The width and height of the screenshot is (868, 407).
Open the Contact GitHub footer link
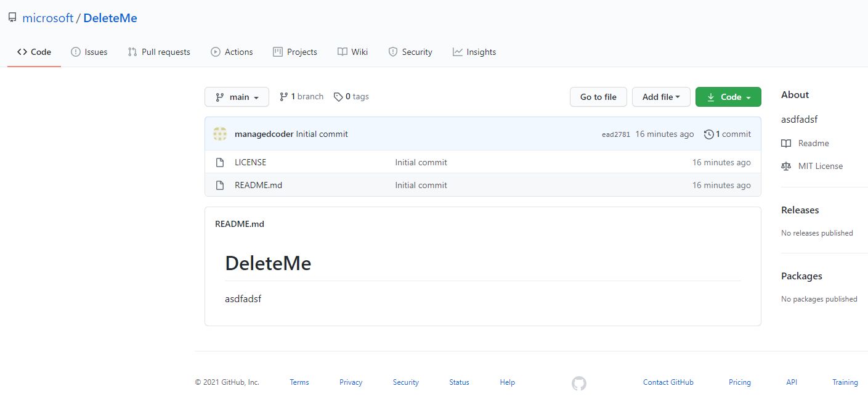[668, 382]
